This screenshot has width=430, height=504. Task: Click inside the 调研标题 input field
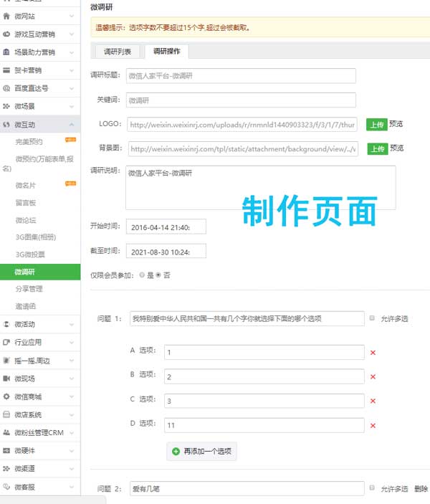[x=241, y=76]
